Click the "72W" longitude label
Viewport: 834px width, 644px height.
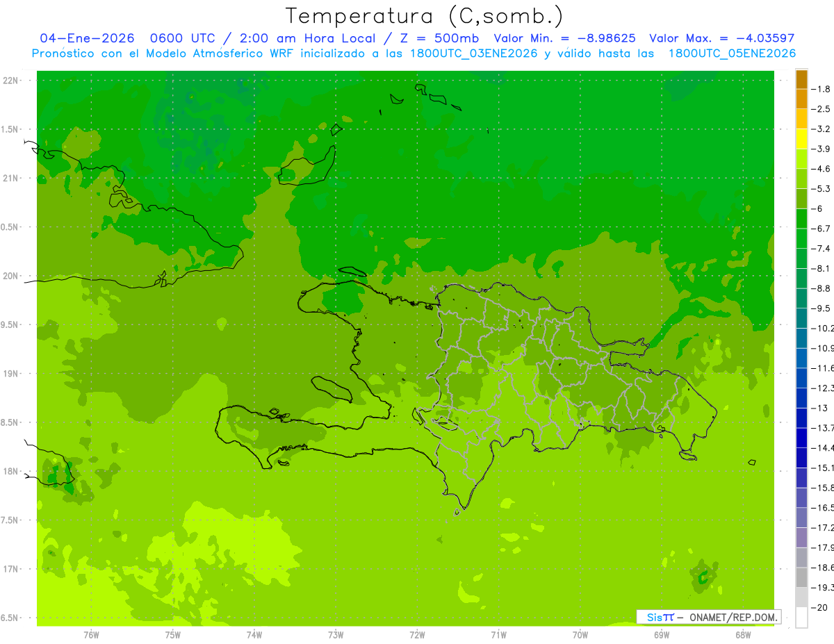click(417, 635)
